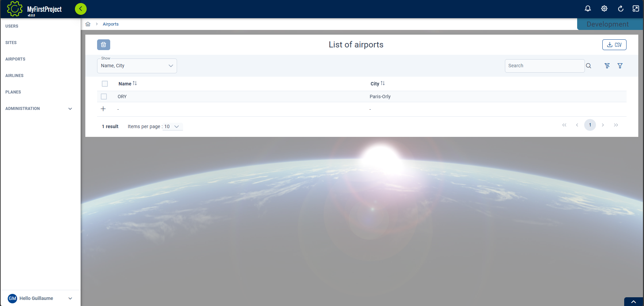
Task: Select all rows header checkbox
Action: [x=105, y=84]
